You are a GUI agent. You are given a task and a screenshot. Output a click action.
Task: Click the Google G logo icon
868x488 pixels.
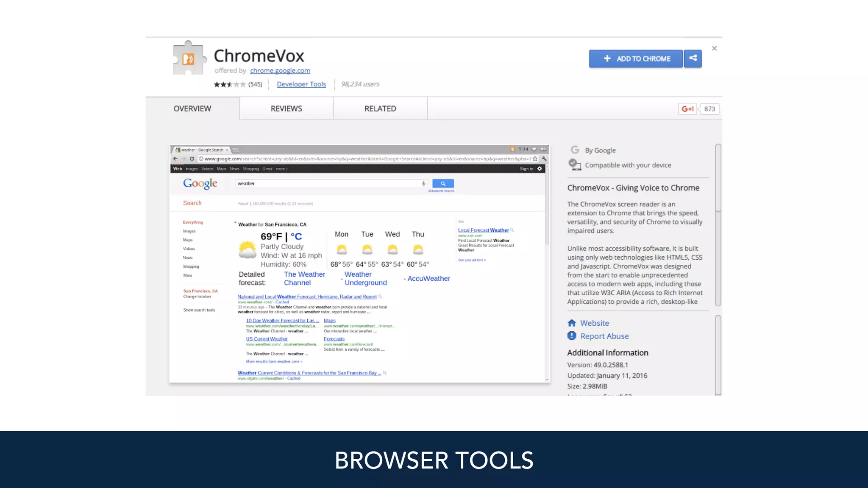point(575,150)
